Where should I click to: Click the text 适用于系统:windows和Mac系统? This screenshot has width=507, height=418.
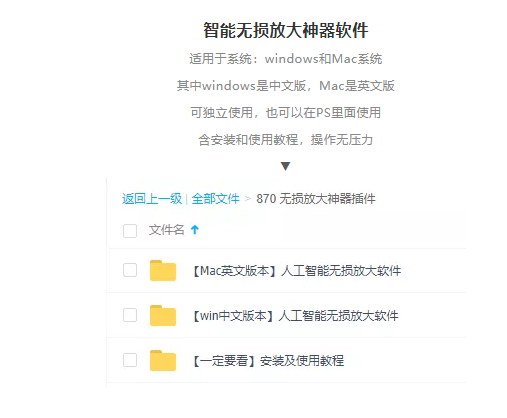point(286,59)
